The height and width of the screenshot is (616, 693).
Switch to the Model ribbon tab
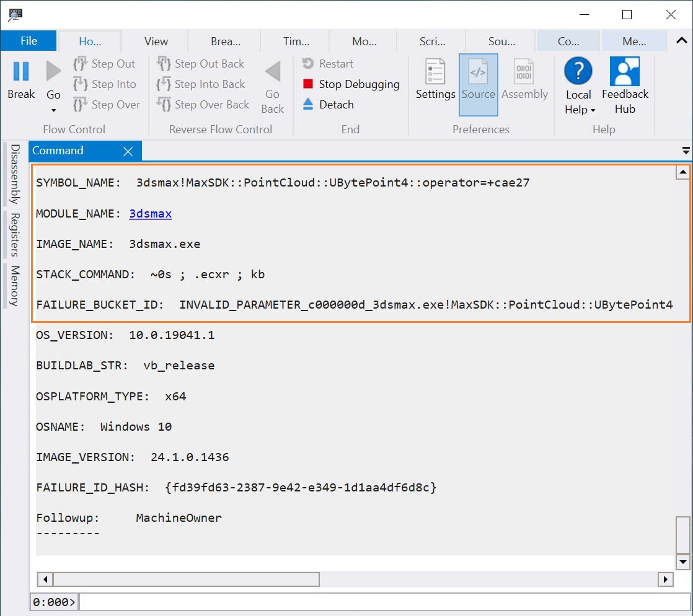(364, 42)
